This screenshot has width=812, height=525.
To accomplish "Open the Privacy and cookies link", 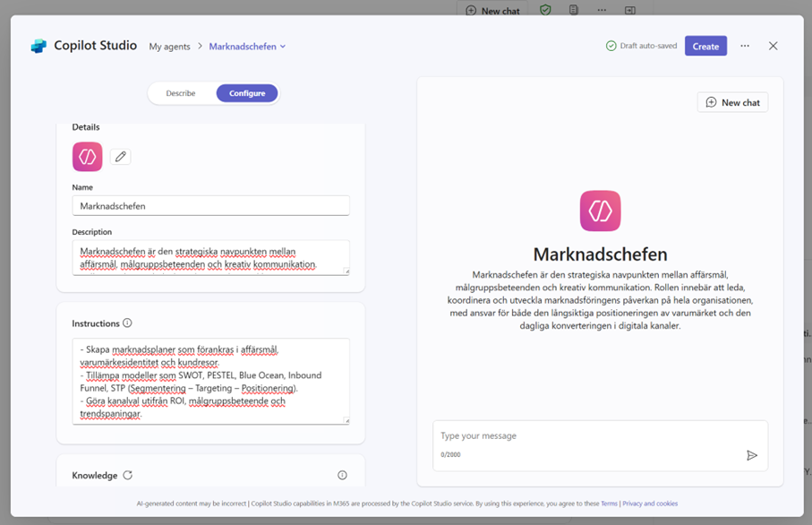I will (650, 503).
